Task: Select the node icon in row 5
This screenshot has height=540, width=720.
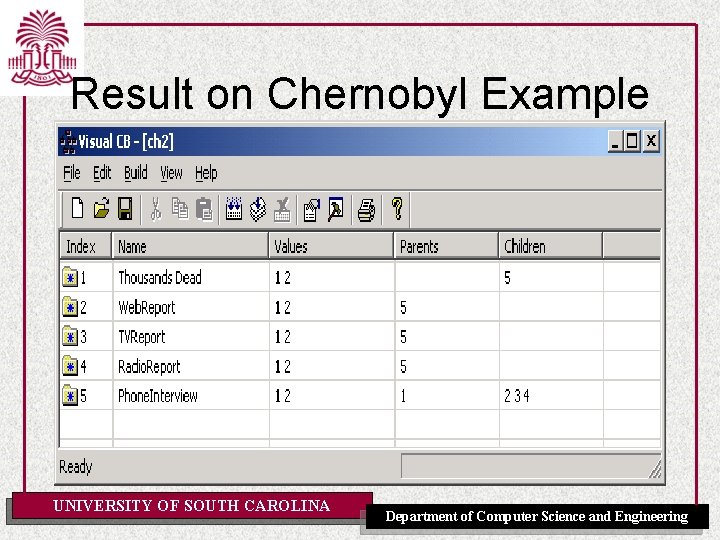Action: [x=70, y=395]
